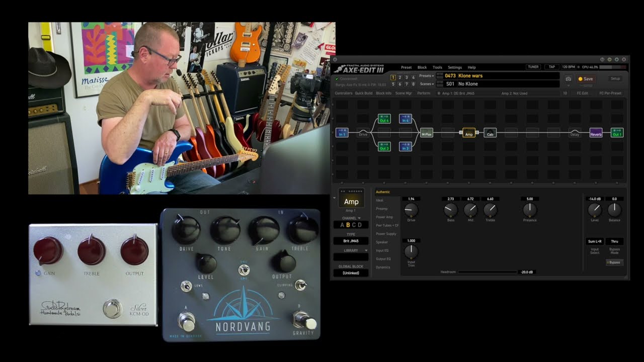Image resolution: width=644 pixels, height=362 pixels.
Task: Select the Reverb block
Action: [595, 133]
